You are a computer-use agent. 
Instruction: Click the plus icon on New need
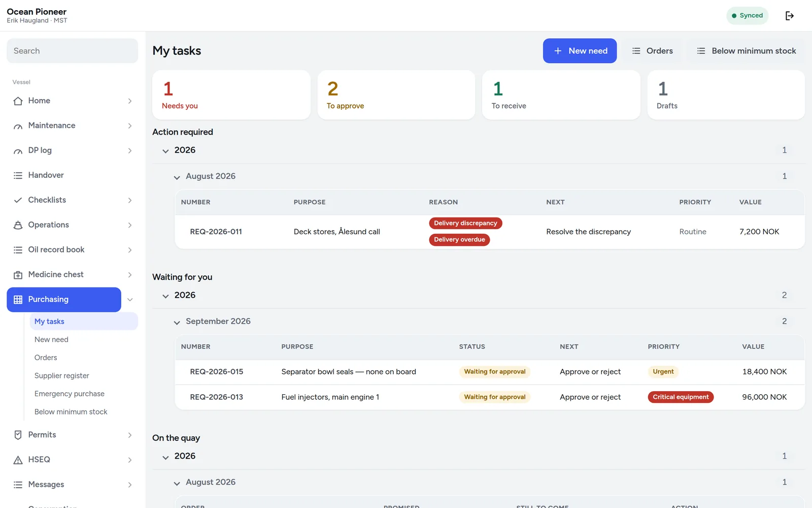click(558, 51)
